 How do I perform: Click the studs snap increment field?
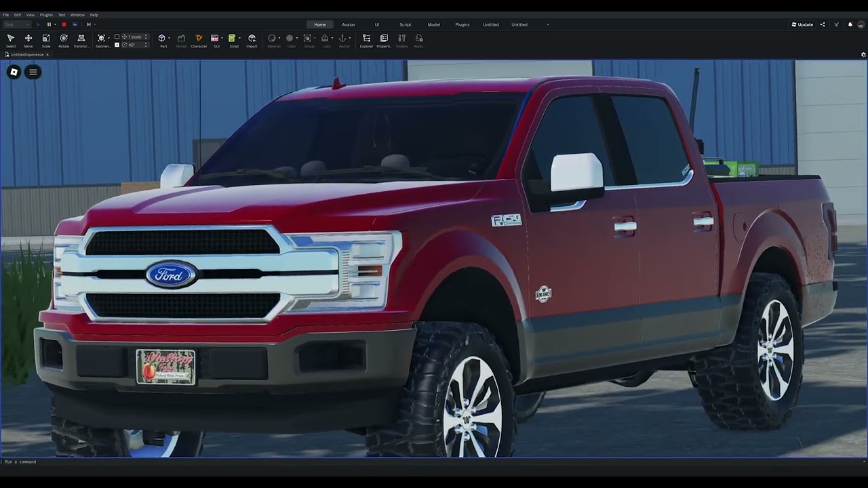pos(135,37)
